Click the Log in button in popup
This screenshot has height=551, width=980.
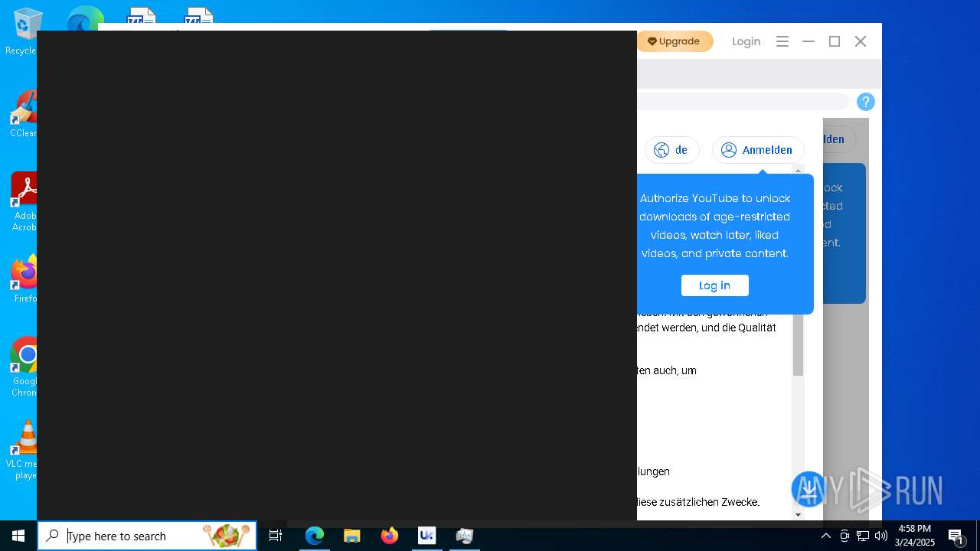point(714,285)
